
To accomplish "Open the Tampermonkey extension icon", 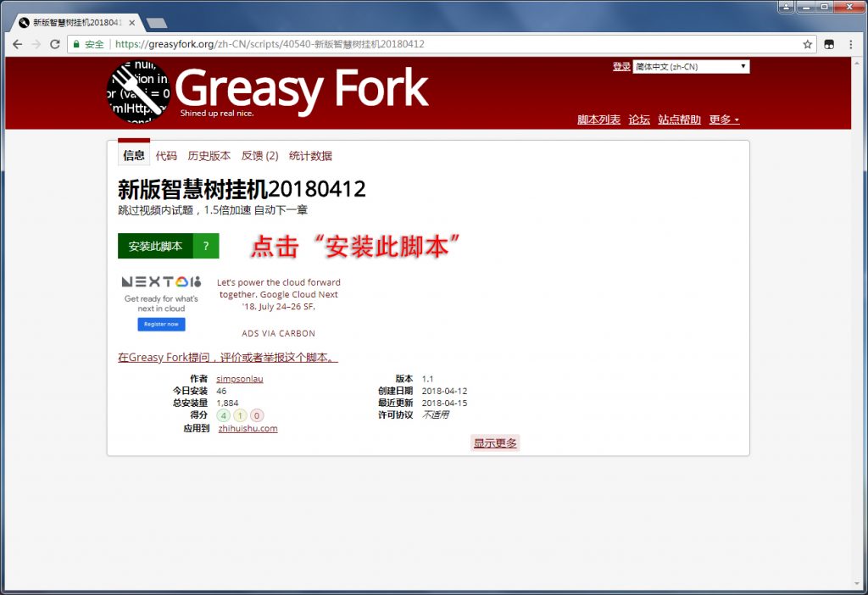I will point(832,44).
